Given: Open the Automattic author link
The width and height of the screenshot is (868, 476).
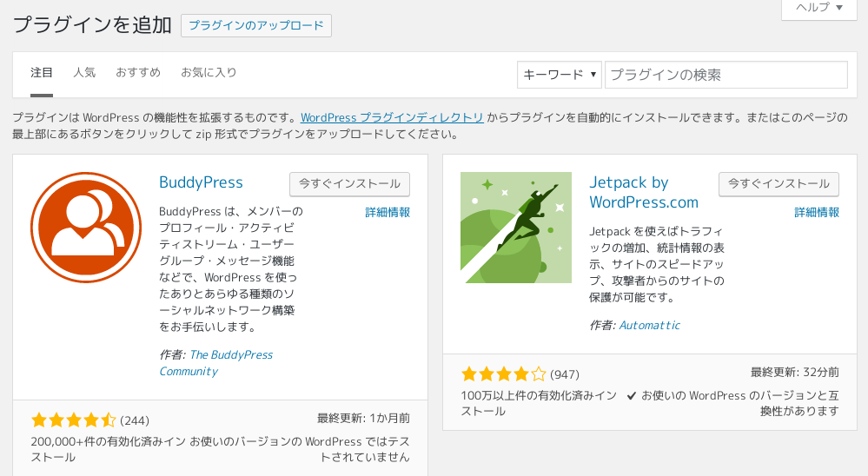Looking at the screenshot, I should click(x=649, y=326).
